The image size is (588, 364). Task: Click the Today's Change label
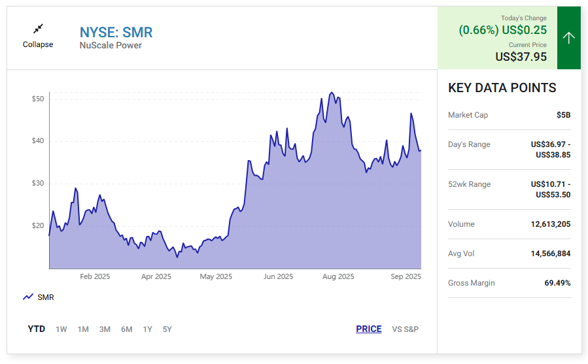click(524, 18)
